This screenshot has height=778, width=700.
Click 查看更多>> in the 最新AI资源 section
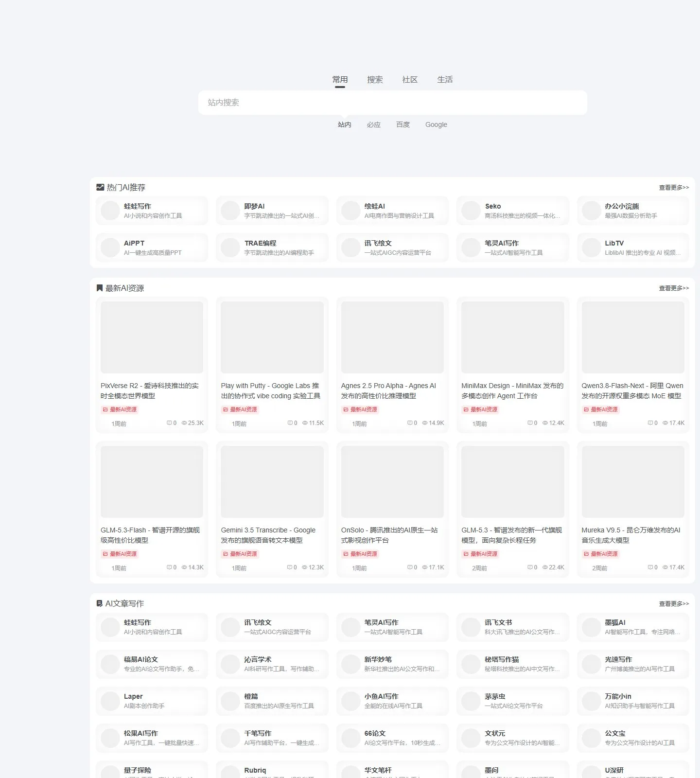pos(674,288)
